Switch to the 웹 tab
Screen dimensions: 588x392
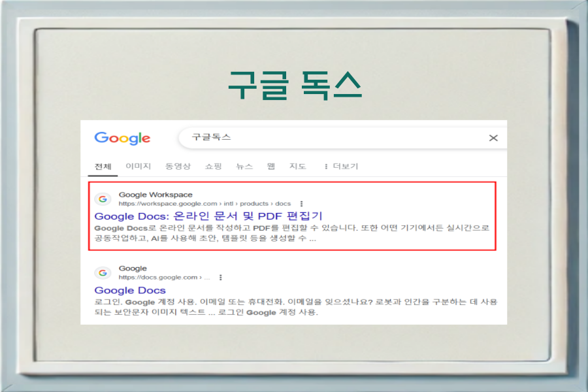tap(270, 166)
